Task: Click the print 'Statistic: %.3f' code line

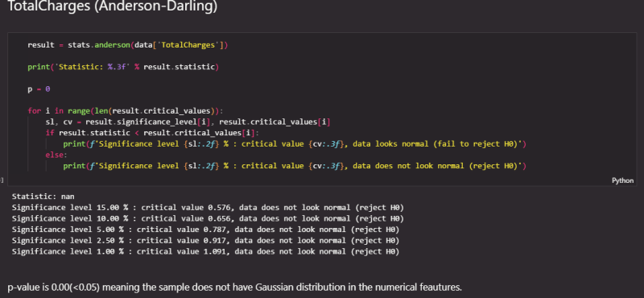Action: click(123, 67)
